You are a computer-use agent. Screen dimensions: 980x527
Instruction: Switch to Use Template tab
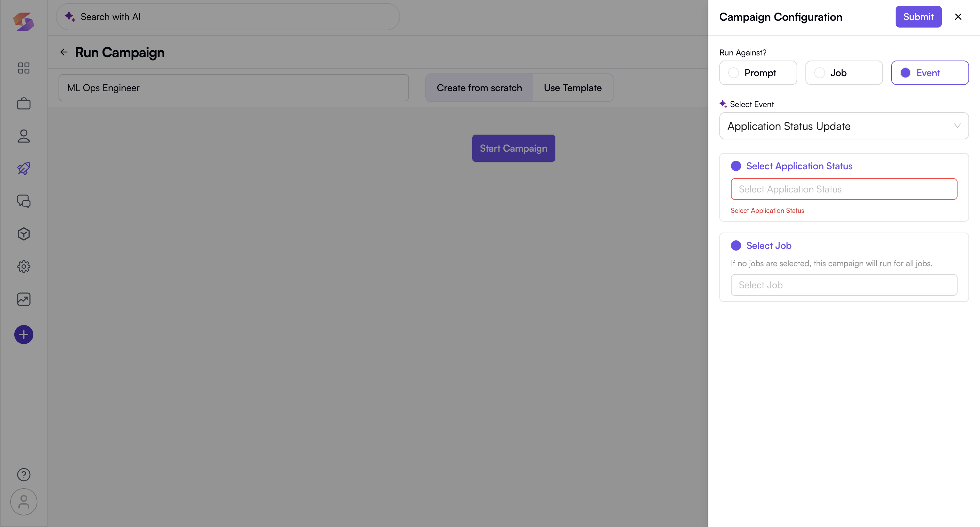573,88
